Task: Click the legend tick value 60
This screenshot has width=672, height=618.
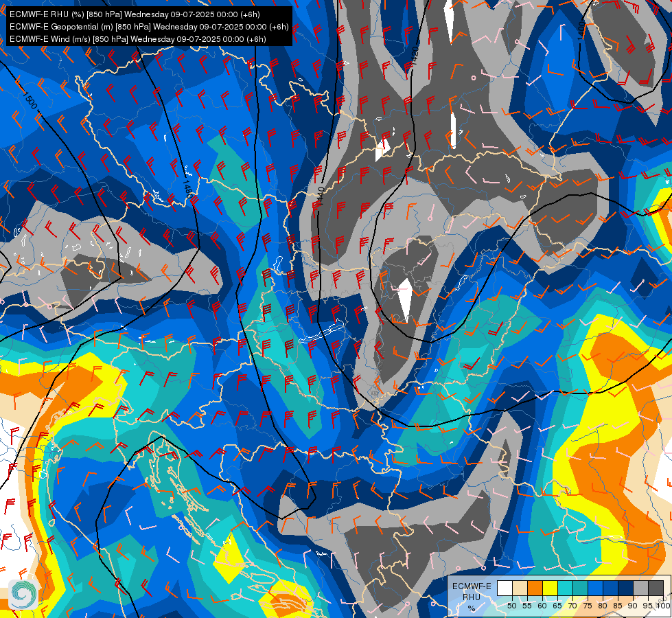Action: pos(542,606)
